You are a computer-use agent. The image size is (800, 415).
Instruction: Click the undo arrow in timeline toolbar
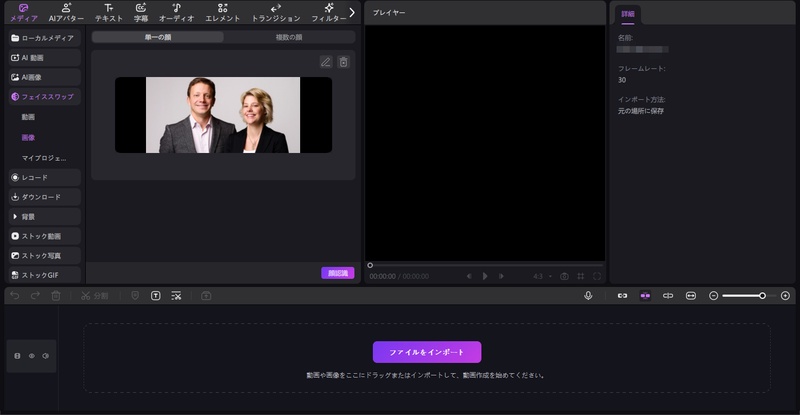[x=15, y=296]
